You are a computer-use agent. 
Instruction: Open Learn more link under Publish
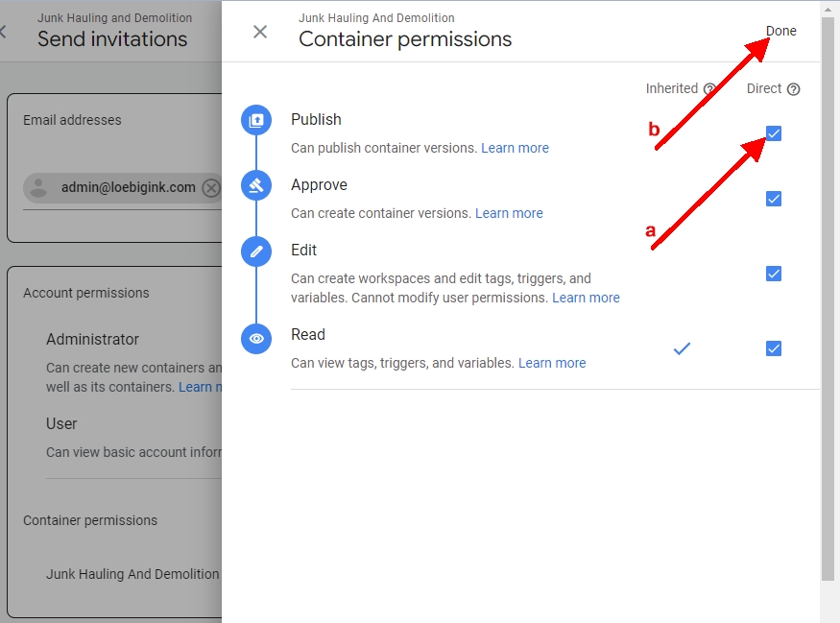point(515,148)
